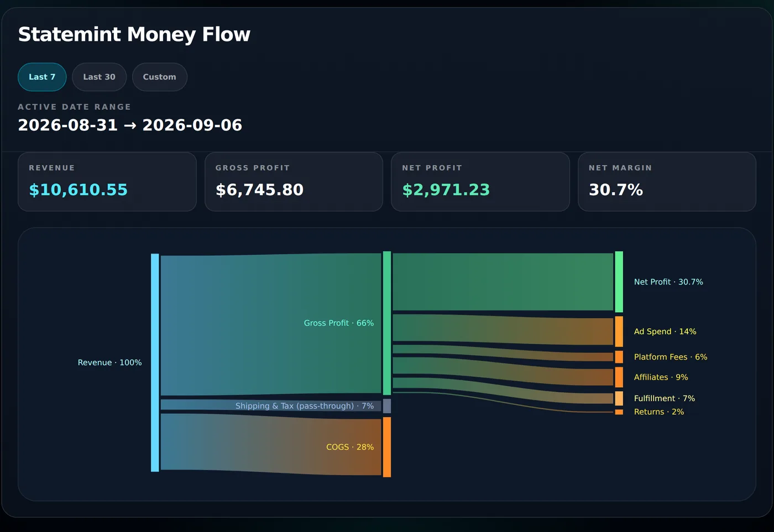Click Shipping & Tax (pass-through) · 7% label
Screen dimensions: 774x532
(305, 406)
